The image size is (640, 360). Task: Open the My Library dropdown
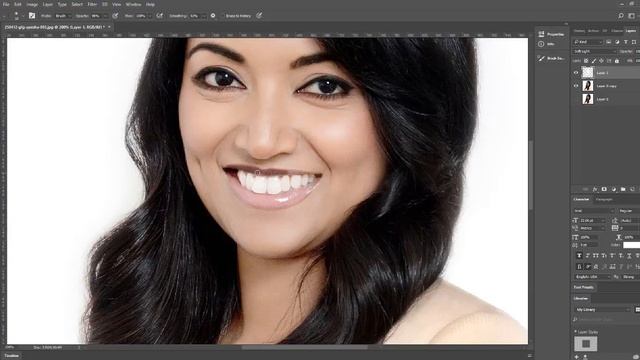point(602,310)
